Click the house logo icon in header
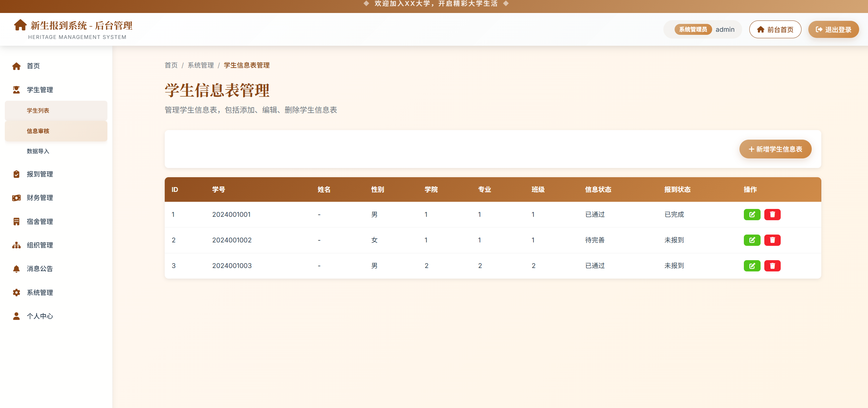Viewport: 868px width, 408px height. tap(20, 25)
